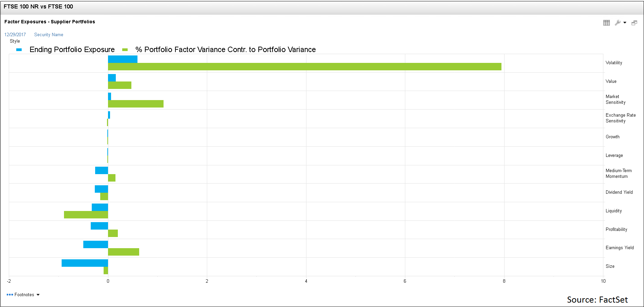Select the Value green variance bar

point(120,85)
